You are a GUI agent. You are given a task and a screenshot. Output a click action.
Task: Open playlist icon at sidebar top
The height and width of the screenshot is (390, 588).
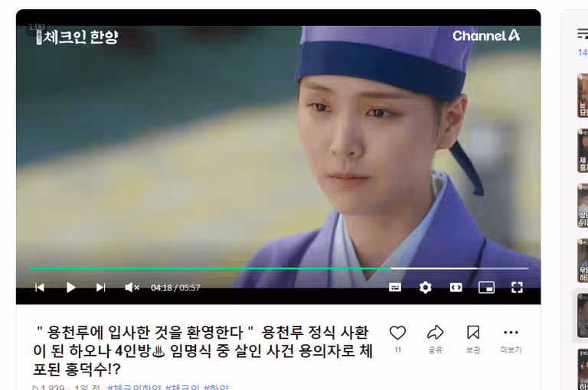583,34
